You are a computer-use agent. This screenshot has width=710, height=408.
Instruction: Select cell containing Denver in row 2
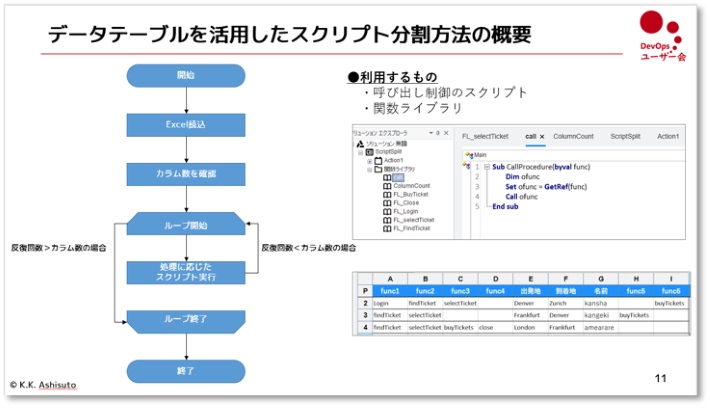(x=525, y=302)
